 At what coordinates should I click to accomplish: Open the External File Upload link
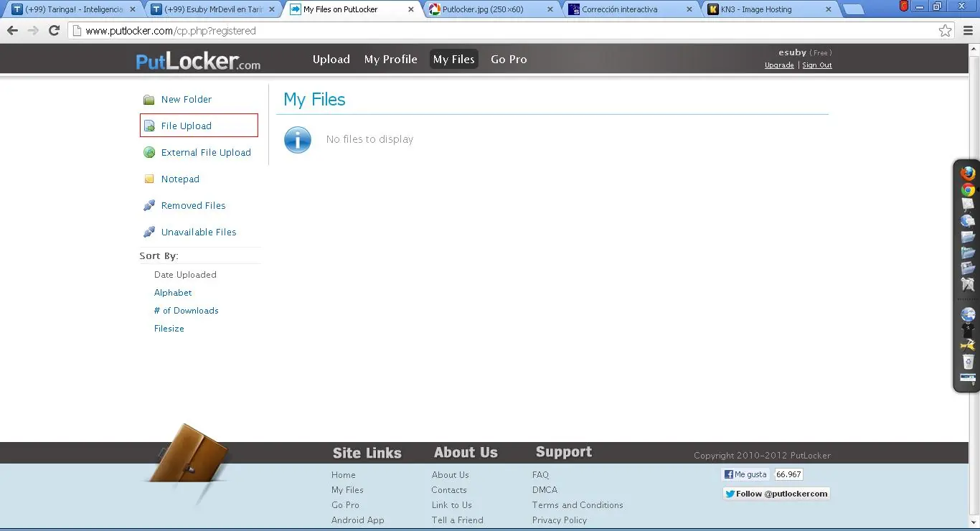(x=206, y=153)
